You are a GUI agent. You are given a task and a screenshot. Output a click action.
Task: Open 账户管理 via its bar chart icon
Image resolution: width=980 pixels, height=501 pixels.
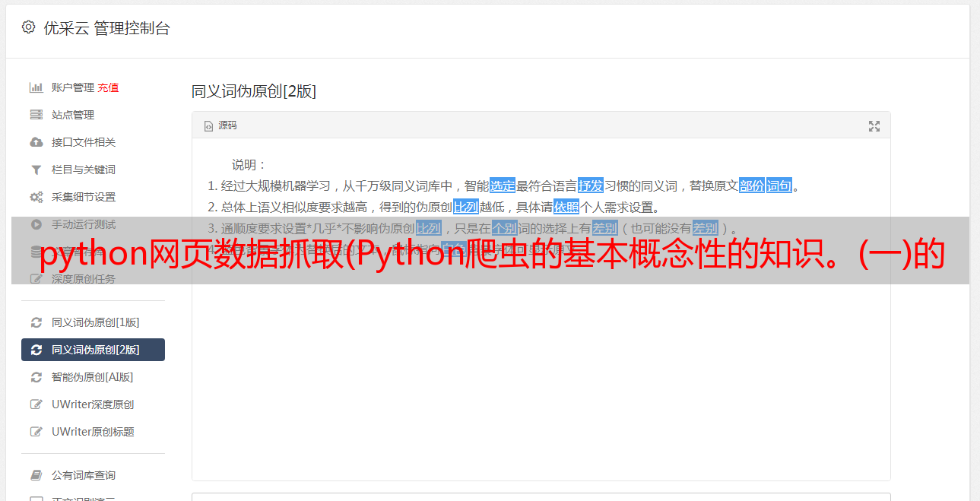36,87
